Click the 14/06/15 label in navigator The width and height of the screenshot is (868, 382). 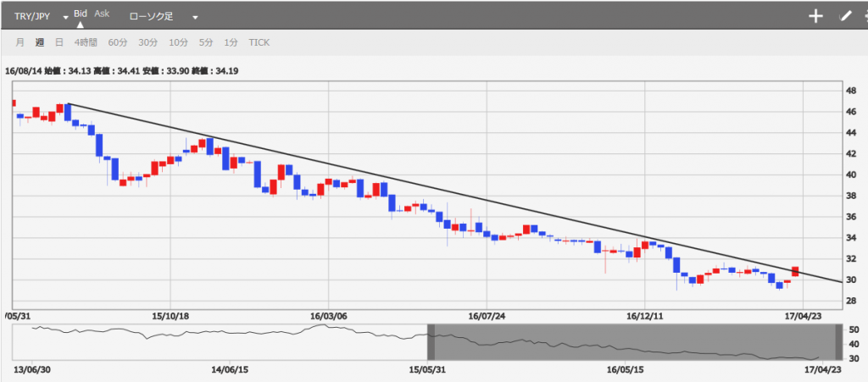[x=229, y=369]
